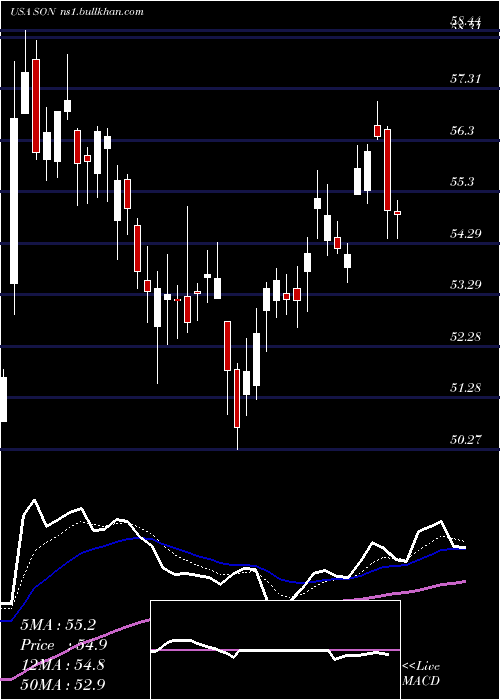
Task: Click the '<<Live MACD' label
Action: [x=421, y=674]
